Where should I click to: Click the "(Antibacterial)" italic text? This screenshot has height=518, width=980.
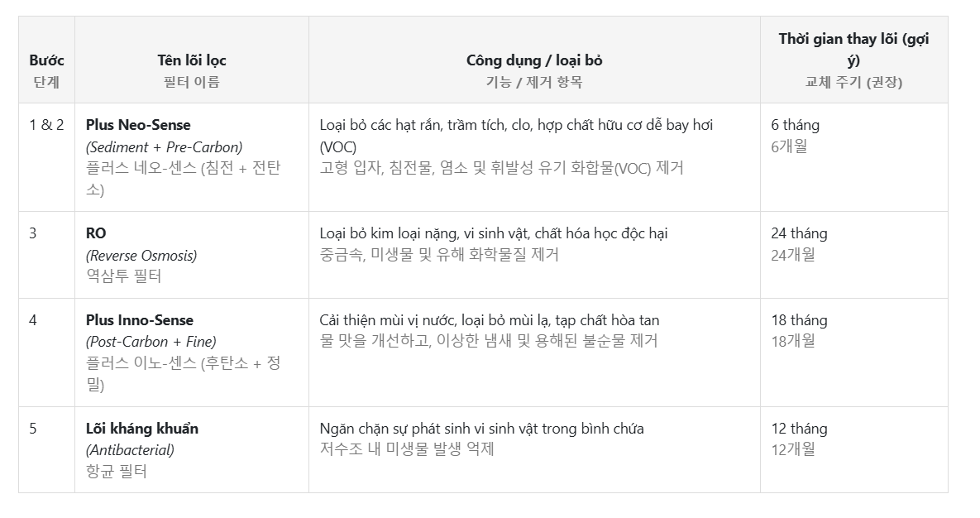(x=130, y=450)
